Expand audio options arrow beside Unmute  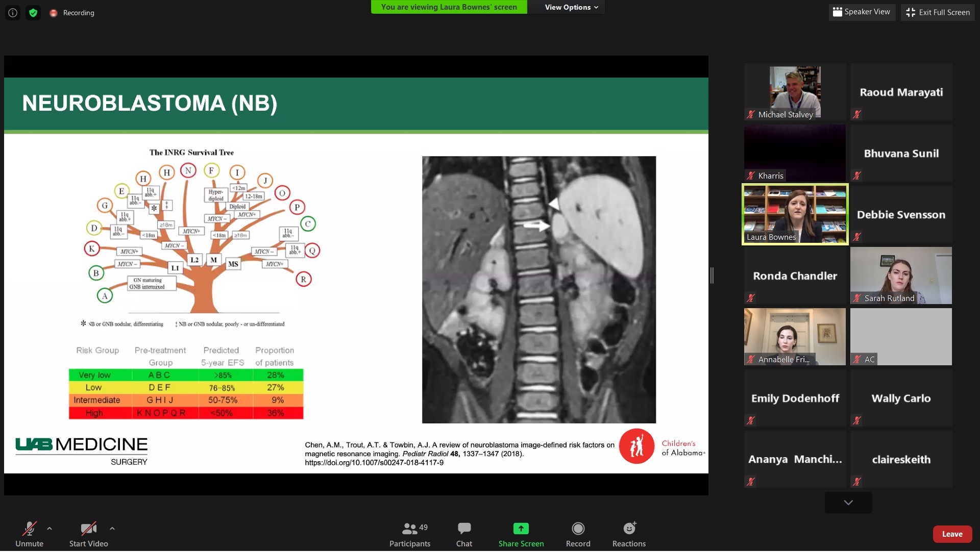[50, 529]
